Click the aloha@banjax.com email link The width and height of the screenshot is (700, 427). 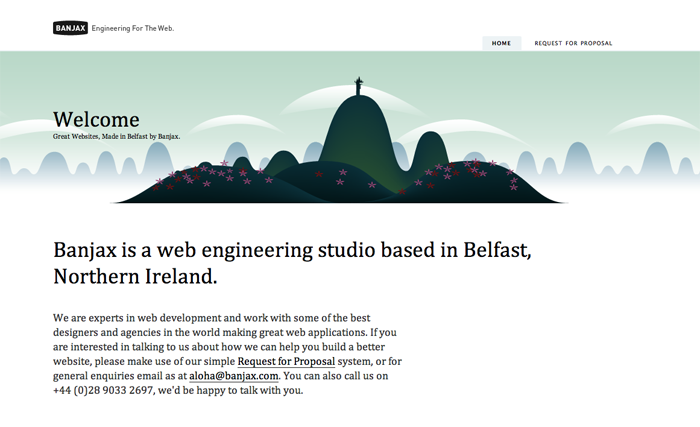point(233,376)
